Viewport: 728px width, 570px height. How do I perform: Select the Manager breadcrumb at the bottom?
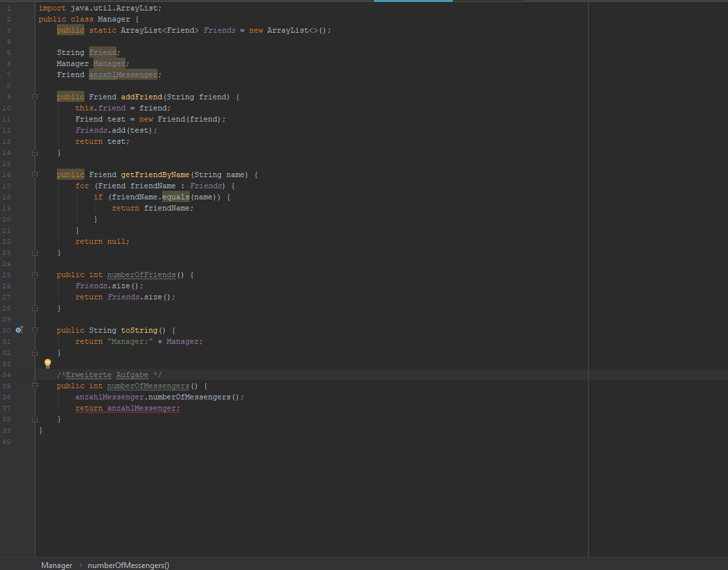pyautogui.click(x=56, y=565)
